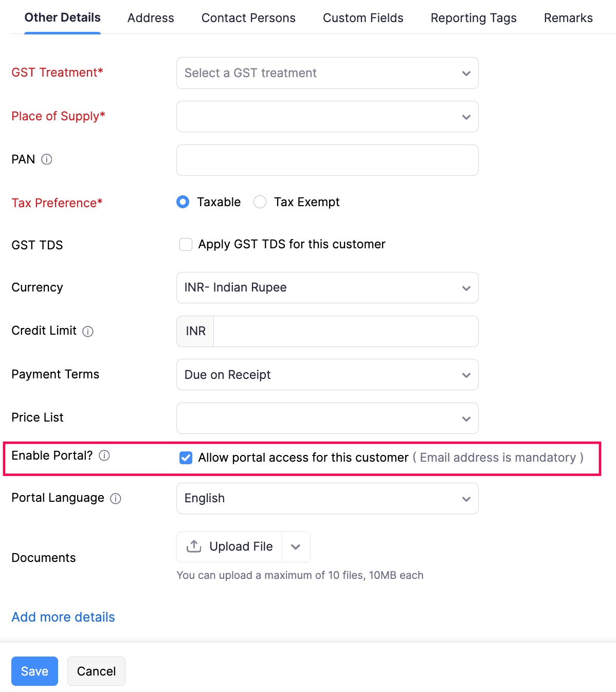Open the Payment Terms dropdown
Screen dimensions: 616x692
[x=327, y=375]
